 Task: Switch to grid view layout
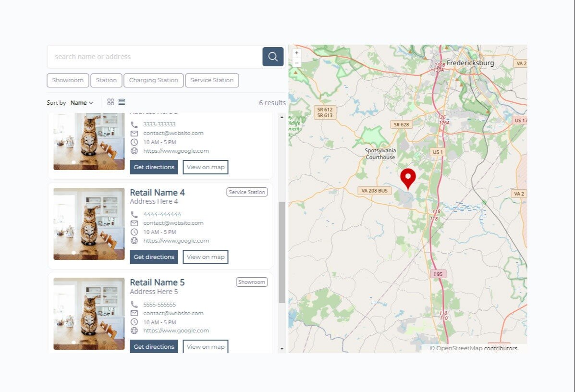pyautogui.click(x=111, y=102)
